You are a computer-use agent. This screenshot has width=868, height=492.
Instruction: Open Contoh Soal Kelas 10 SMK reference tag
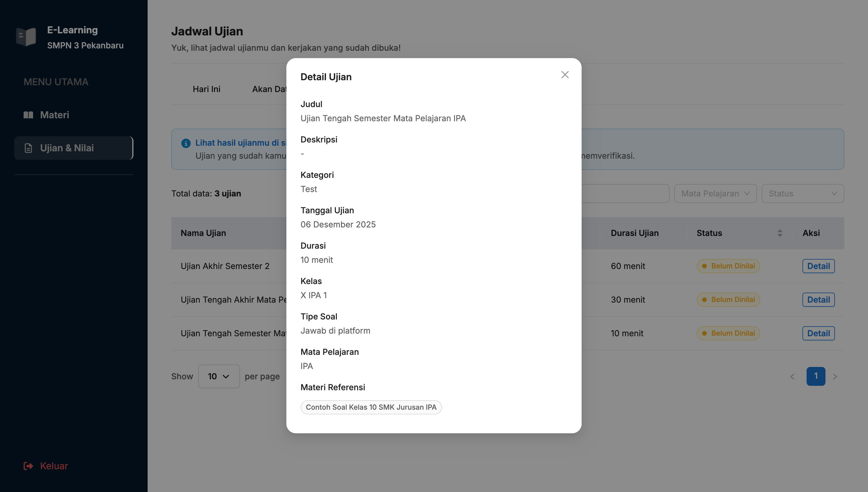(371, 407)
